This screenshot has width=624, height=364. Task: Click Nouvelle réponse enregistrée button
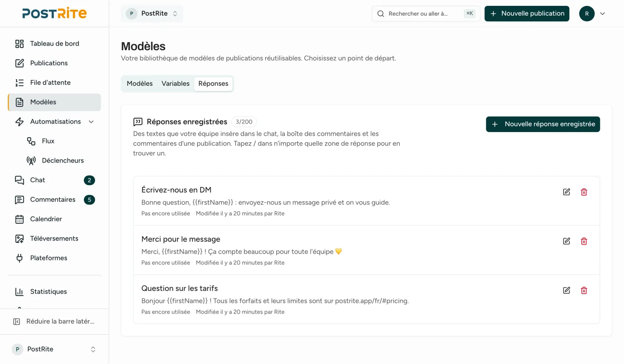pos(543,124)
